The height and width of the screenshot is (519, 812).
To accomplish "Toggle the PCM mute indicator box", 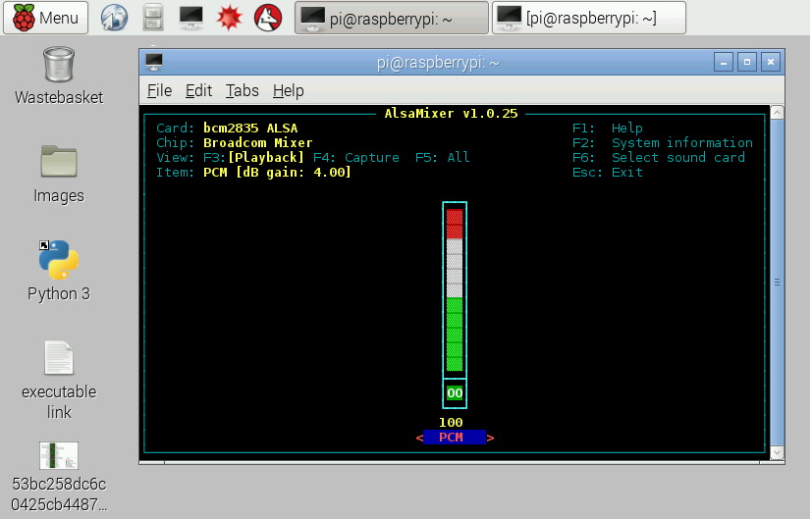I will (455, 393).
